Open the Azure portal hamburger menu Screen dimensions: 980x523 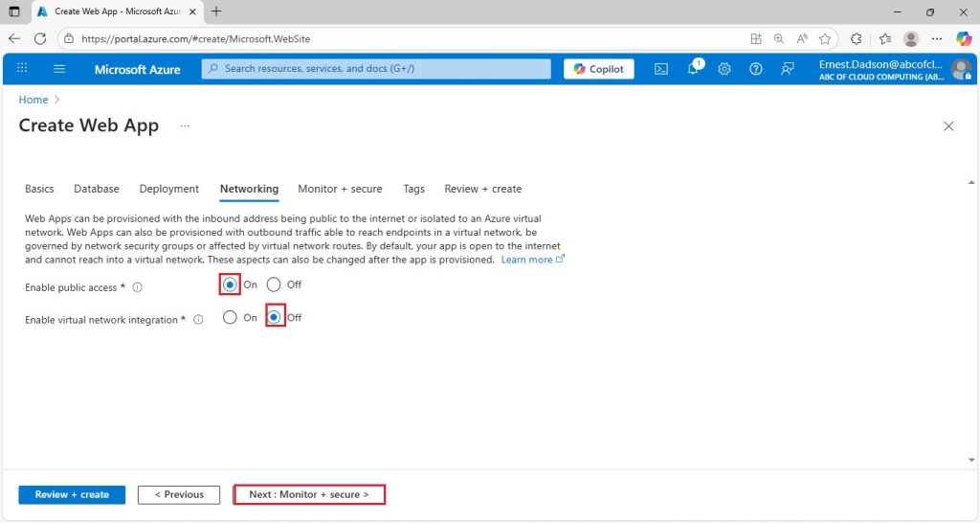pos(59,69)
